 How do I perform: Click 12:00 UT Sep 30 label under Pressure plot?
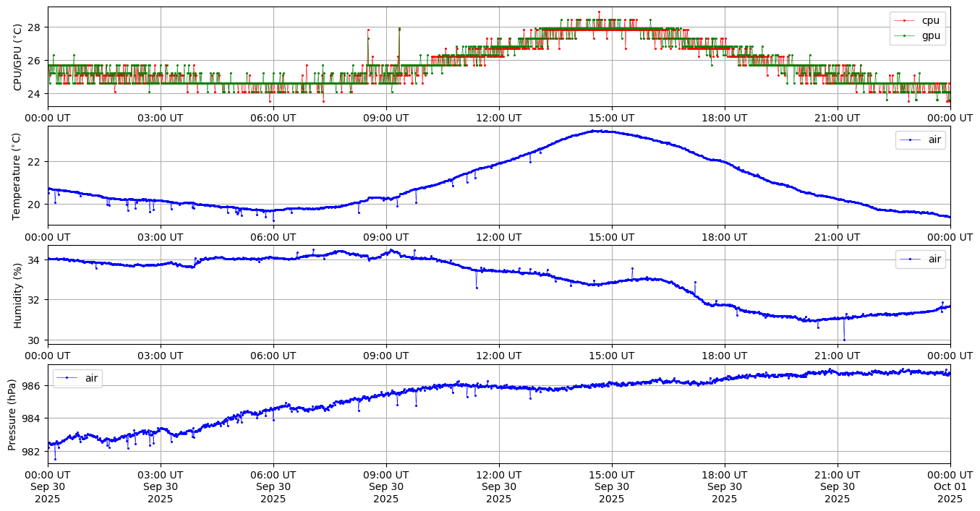(499, 486)
